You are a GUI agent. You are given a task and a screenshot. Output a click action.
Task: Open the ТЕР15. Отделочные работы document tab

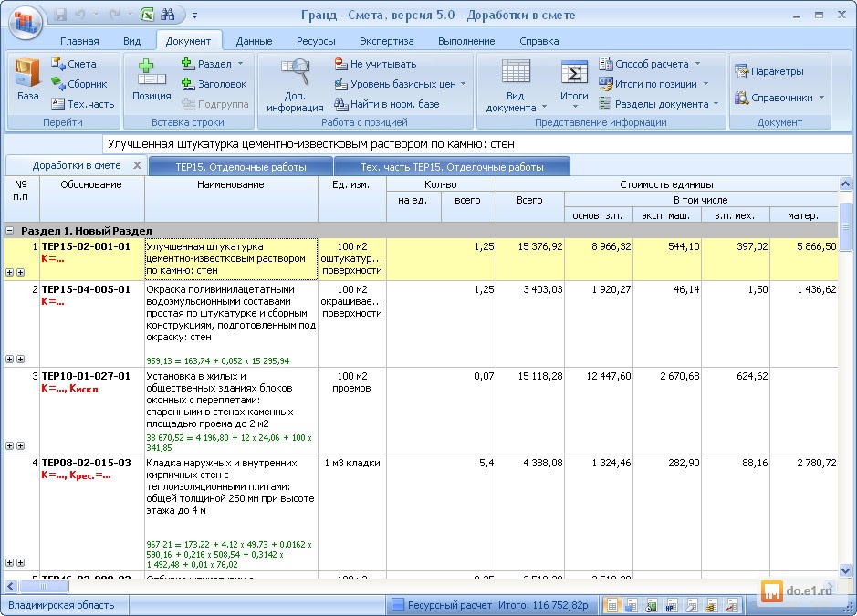click(240, 167)
